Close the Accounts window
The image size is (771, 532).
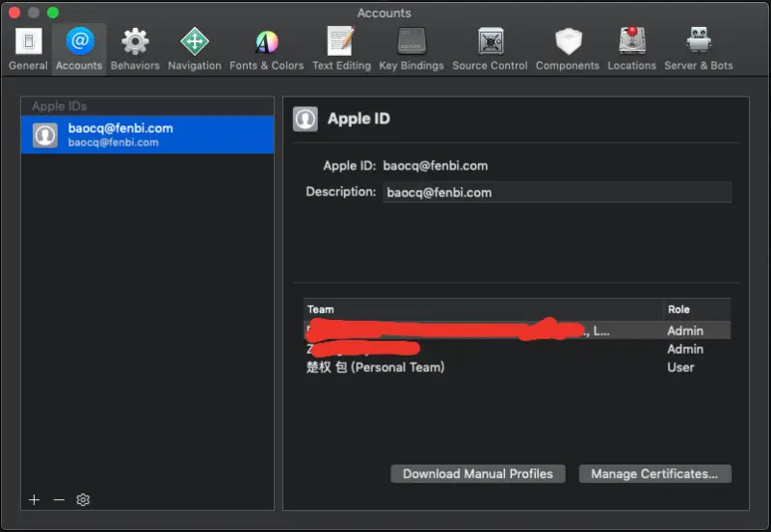click(14, 13)
